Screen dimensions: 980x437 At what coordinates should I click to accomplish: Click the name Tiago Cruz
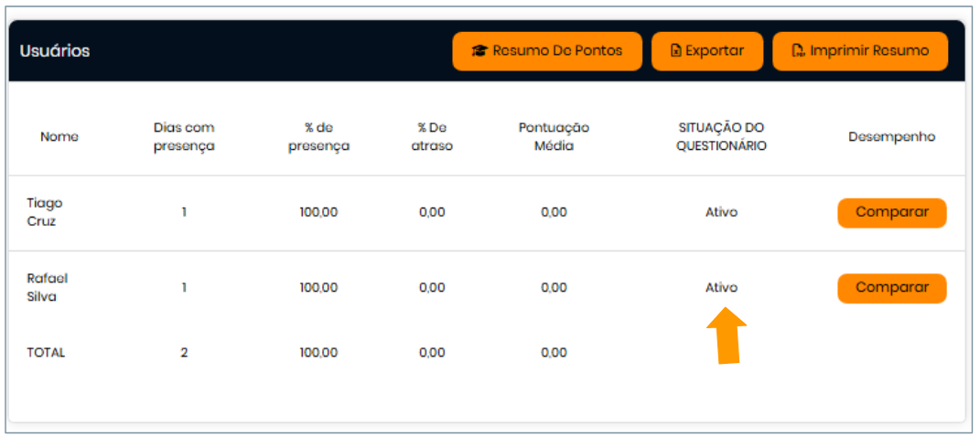pos(45,212)
